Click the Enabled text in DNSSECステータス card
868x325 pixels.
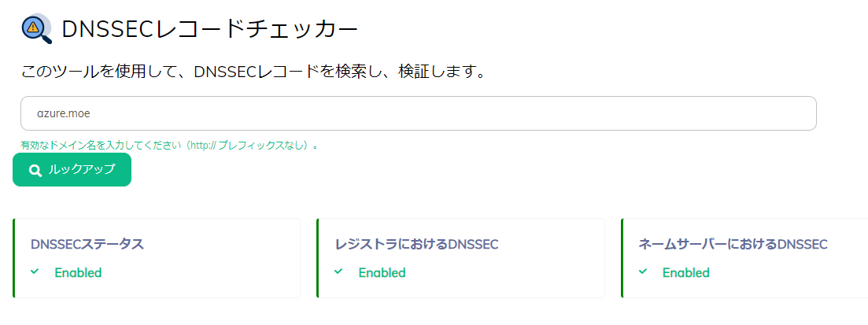pyautogui.click(x=78, y=273)
